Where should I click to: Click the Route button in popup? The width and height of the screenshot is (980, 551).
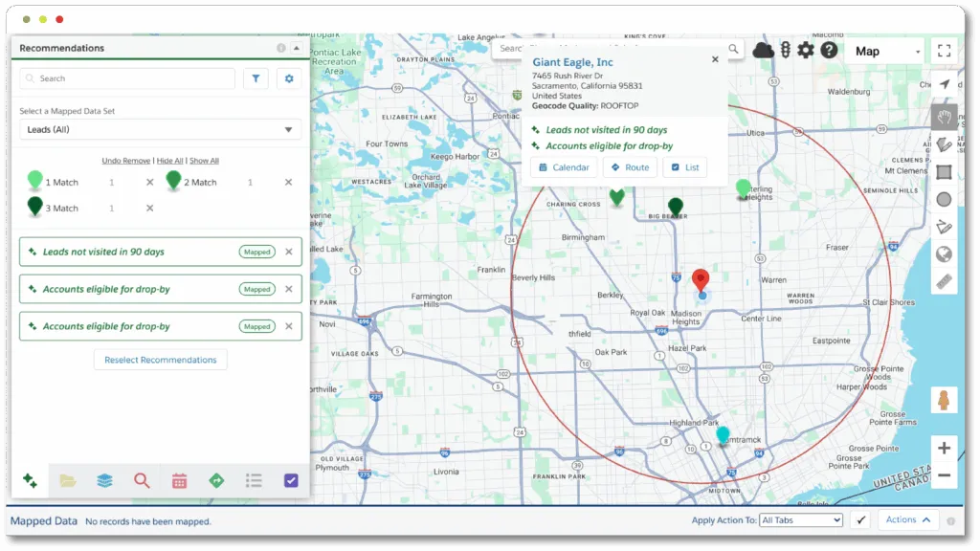pos(630,167)
